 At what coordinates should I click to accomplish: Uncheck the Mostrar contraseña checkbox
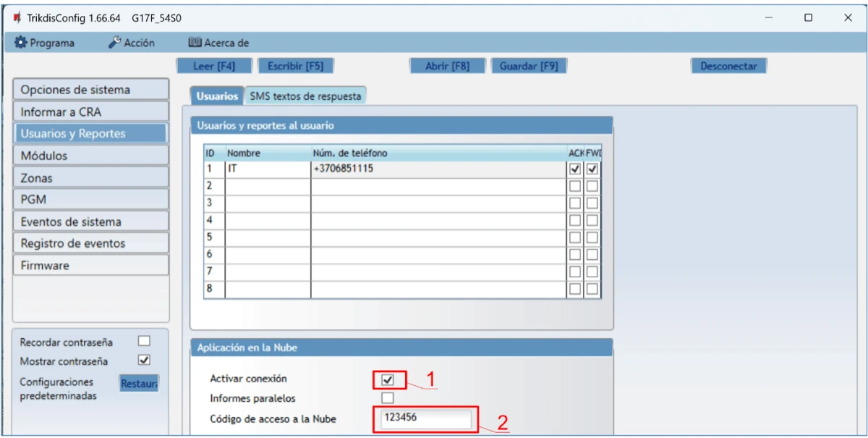(x=144, y=361)
